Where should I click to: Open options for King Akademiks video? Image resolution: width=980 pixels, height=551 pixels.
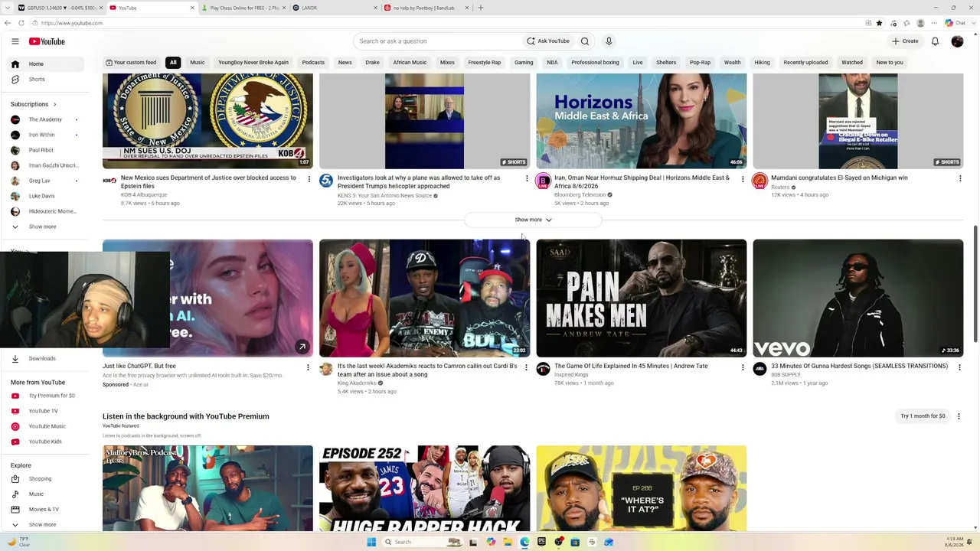click(x=527, y=367)
